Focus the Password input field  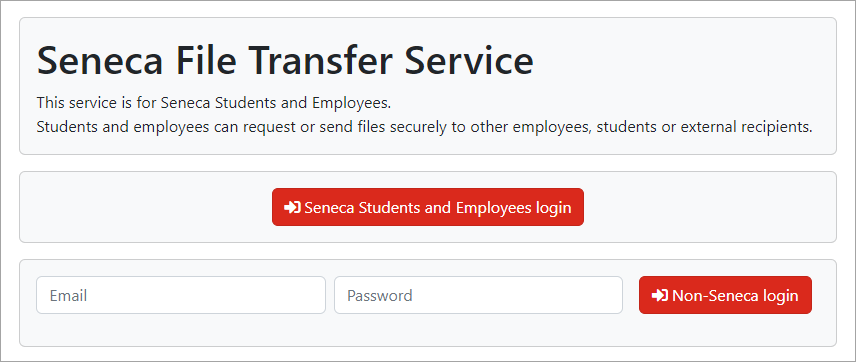tap(478, 295)
